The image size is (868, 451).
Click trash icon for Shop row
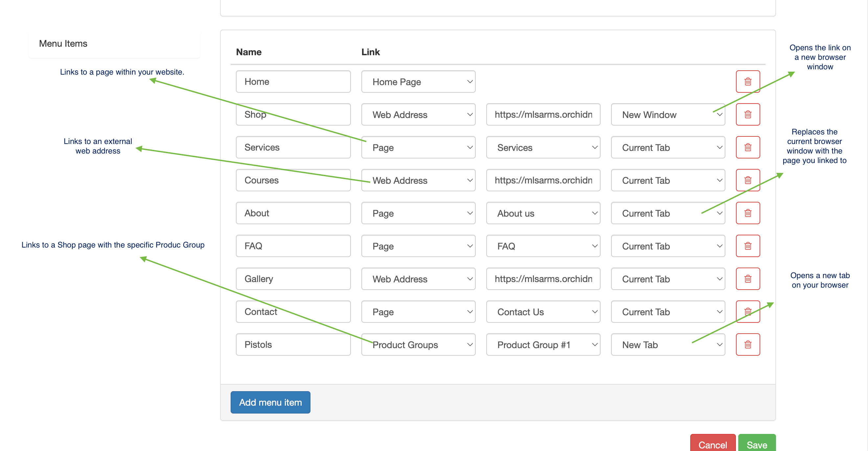coord(747,115)
